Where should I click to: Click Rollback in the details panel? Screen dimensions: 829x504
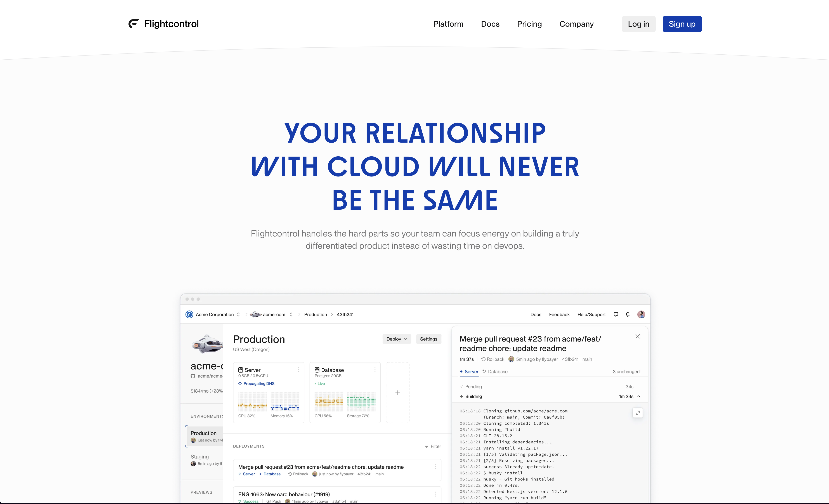click(x=493, y=359)
